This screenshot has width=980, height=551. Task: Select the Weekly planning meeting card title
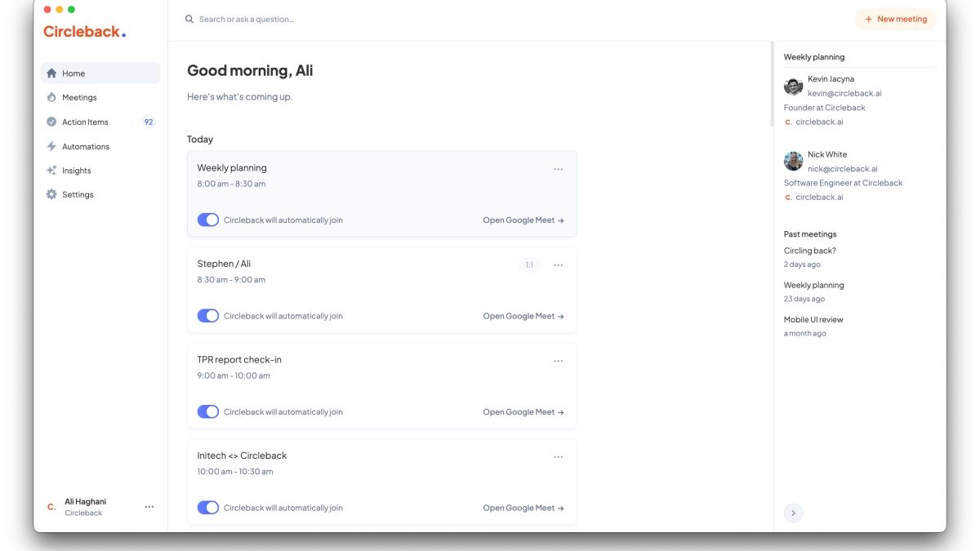pos(232,167)
